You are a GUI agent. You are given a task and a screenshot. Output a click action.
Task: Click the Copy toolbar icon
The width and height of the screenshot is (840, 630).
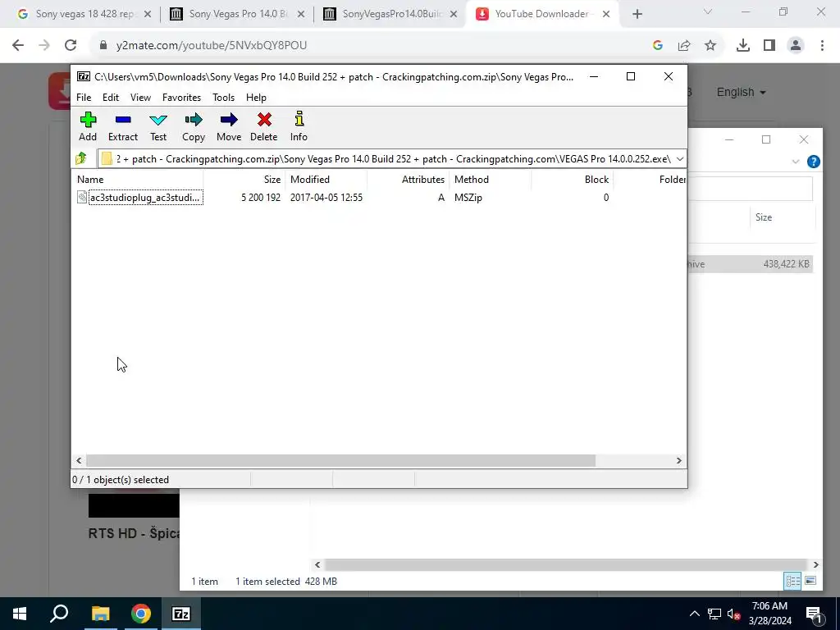(194, 127)
